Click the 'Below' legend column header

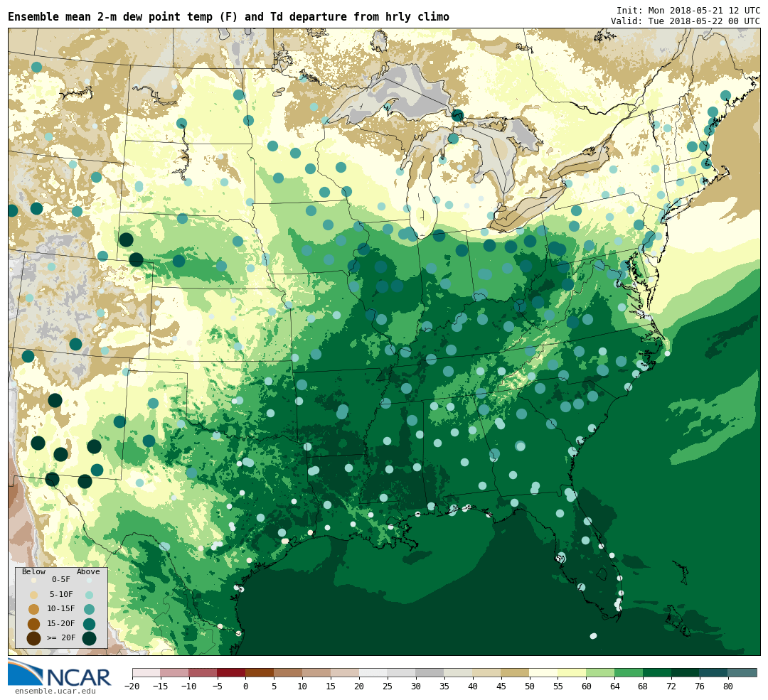(x=34, y=572)
